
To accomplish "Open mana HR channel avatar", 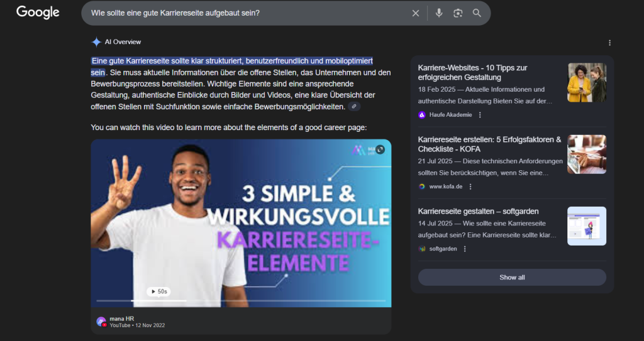I will click(101, 322).
